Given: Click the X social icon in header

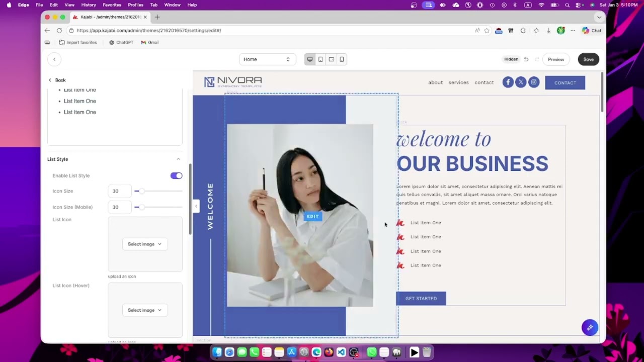Looking at the screenshot, I should point(521,82).
